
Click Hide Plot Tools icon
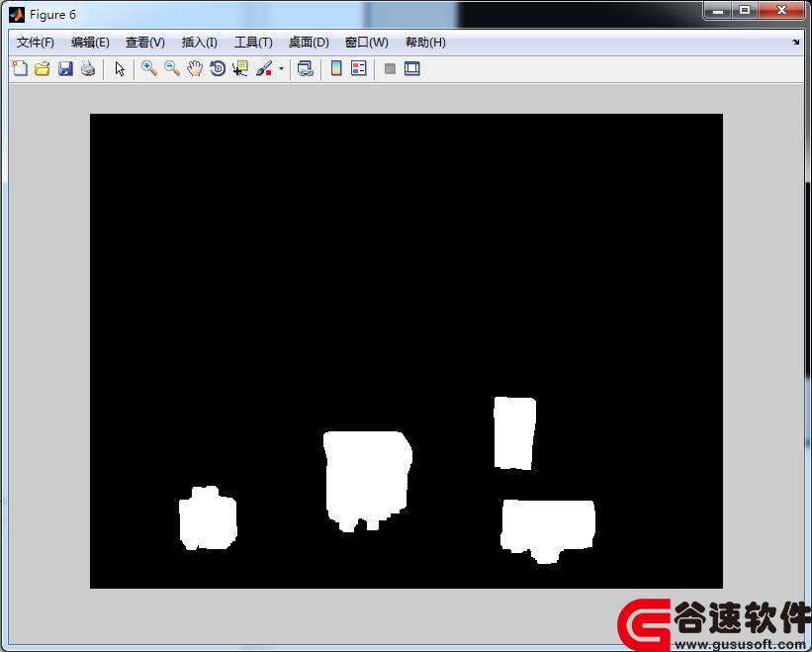[390, 68]
